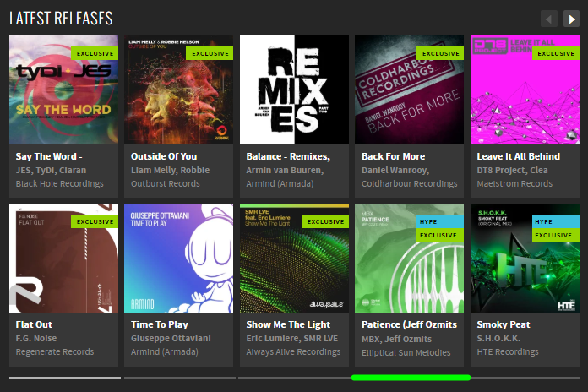Screen dimensions: 588x392
Task: Click the 'Outside Of You' title link
Action: [x=164, y=156]
